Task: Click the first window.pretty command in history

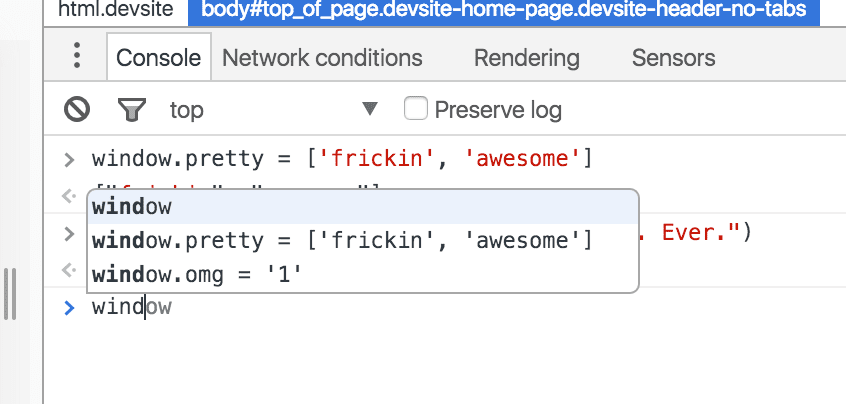Action: tap(342, 159)
